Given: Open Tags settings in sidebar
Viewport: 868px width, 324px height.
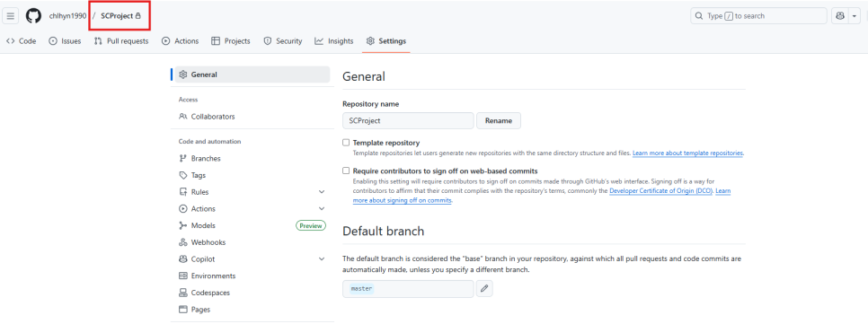Looking at the screenshot, I should (252, 175).
